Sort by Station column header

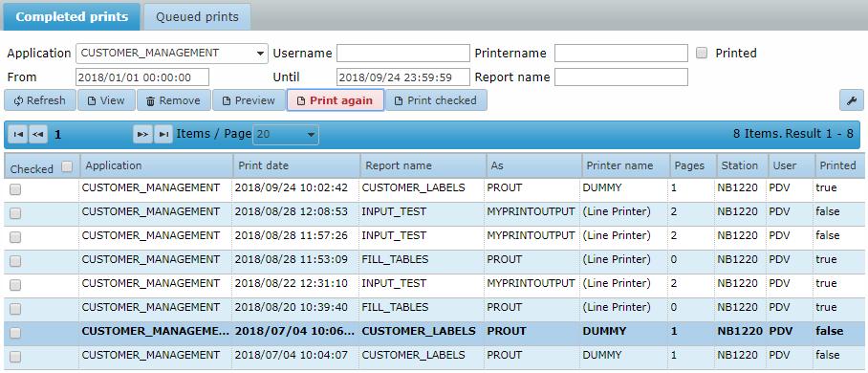(x=742, y=165)
